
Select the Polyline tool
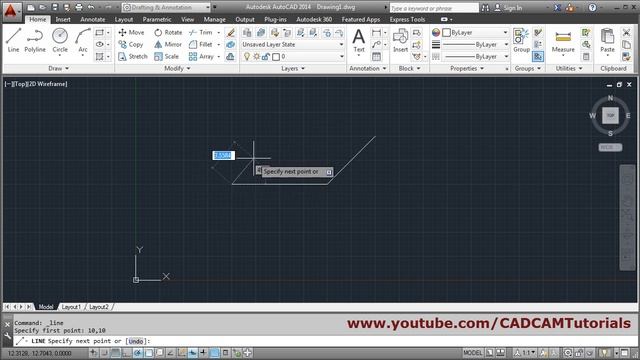pyautogui.click(x=35, y=40)
